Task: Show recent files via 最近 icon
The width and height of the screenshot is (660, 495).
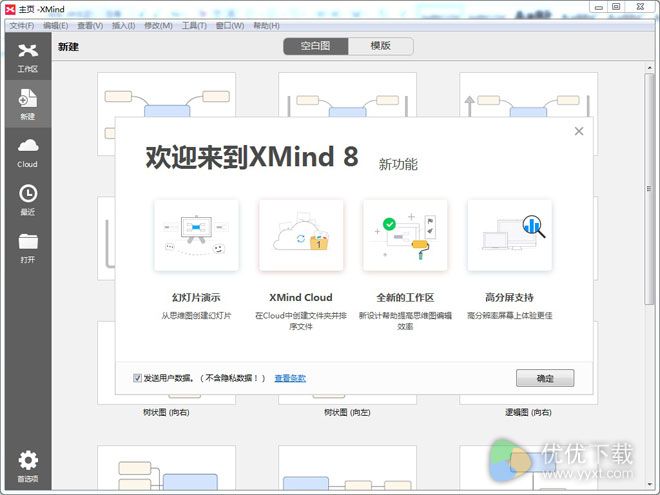Action: coord(28,200)
